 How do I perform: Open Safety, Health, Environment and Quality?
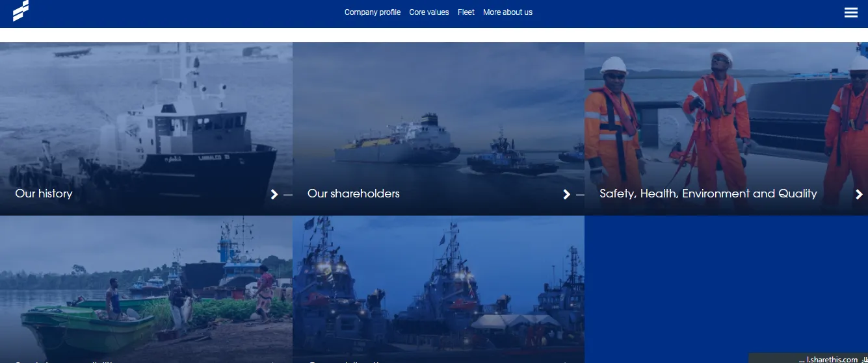(x=708, y=194)
